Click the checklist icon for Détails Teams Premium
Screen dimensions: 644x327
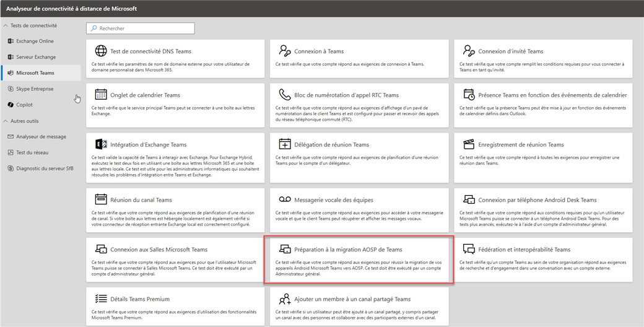100,299
